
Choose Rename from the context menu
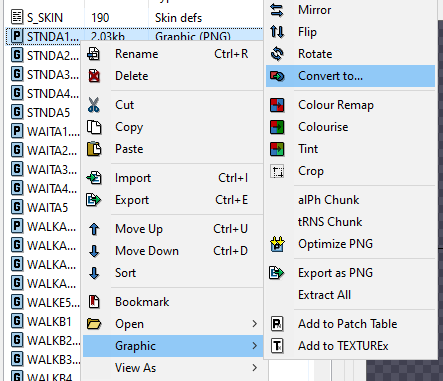coord(172,54)
